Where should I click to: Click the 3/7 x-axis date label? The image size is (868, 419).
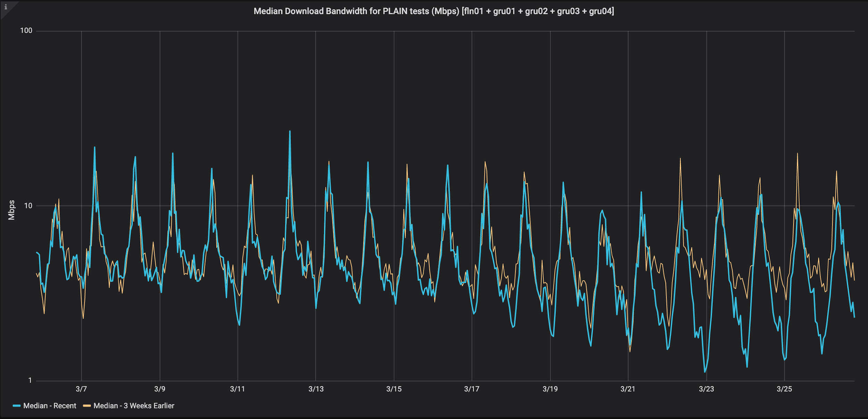pyautogui.click(x=81, y=389)
